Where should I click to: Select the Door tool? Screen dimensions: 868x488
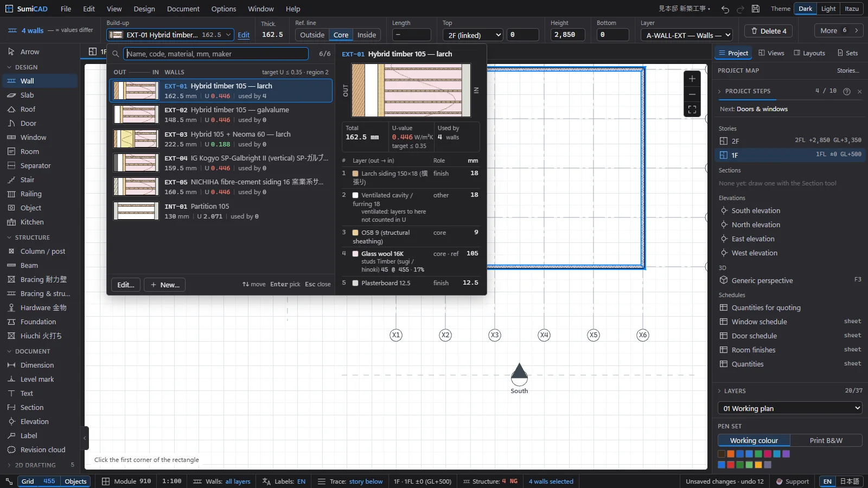[x=39, y=123]
